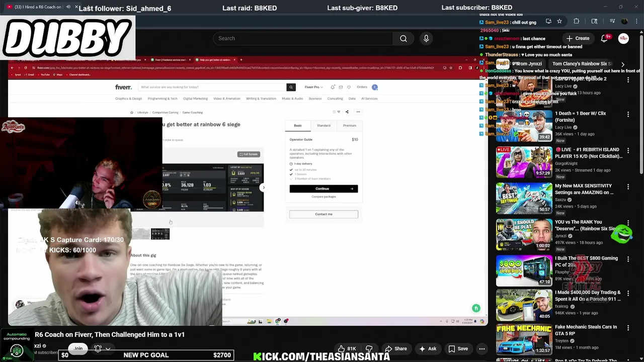Open 'Fake Mechanic Steals Cars In GTA 5 RP'
Screen dimensions: 644x362
point(586,330)
